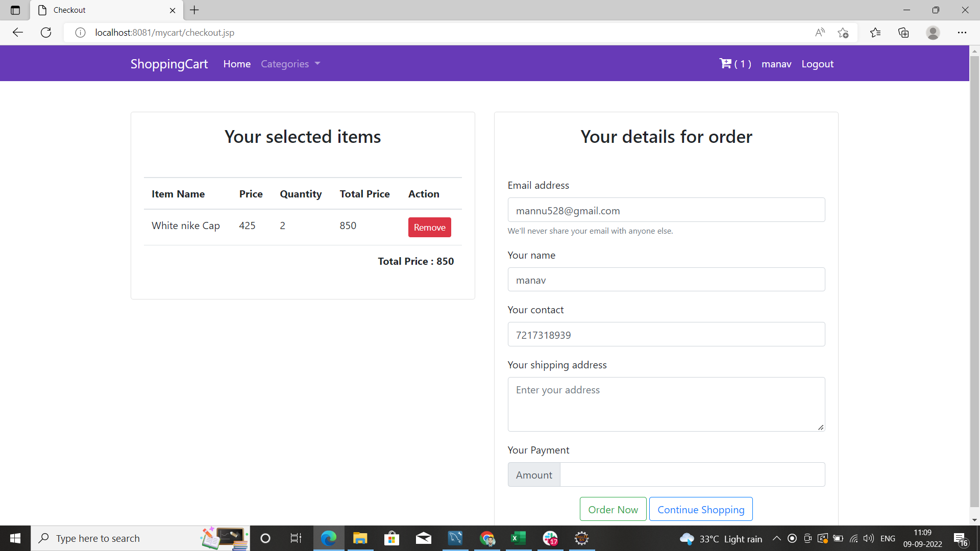Expand hidden icons in the system tray
The image size is (980, 551).
pos(777,538)
